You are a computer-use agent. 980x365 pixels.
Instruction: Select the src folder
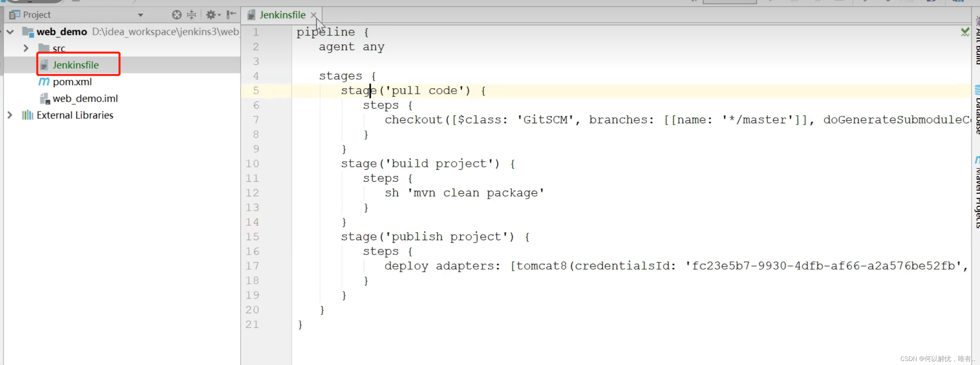(59, 48)
